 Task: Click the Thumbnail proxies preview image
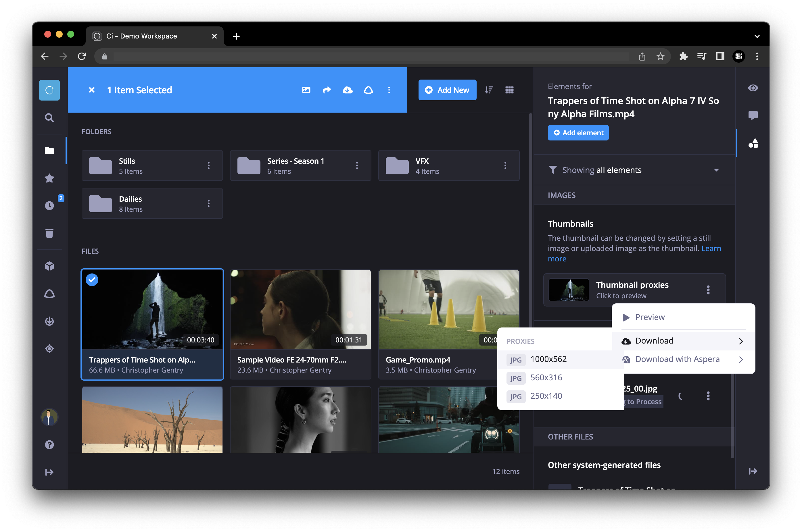click(569, 290)
